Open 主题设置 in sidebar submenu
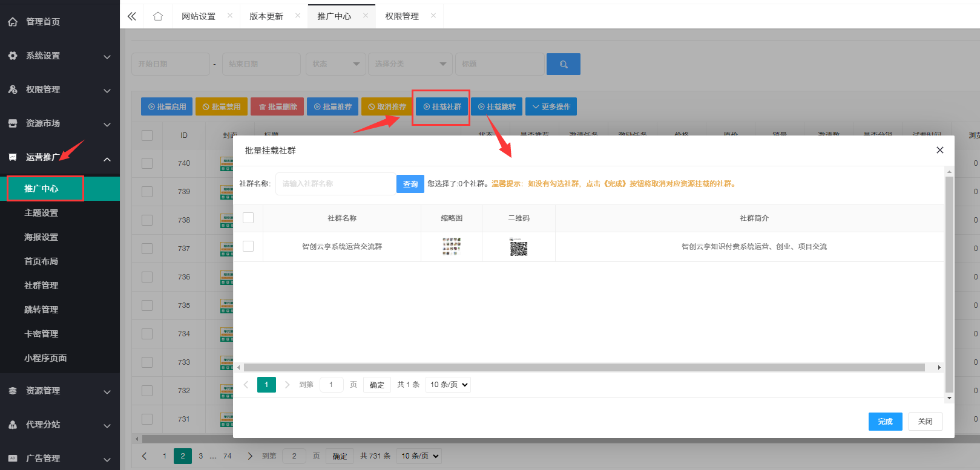Viewport: 980px width, 470px height. tap(41, 213)
